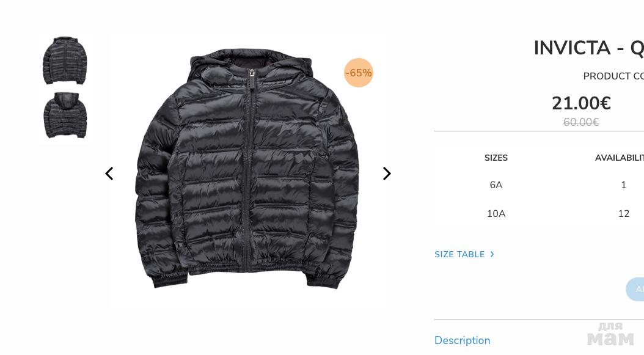Click the PRODUCT CODE label
Screen dimensions: 644x355
[613, 76]
